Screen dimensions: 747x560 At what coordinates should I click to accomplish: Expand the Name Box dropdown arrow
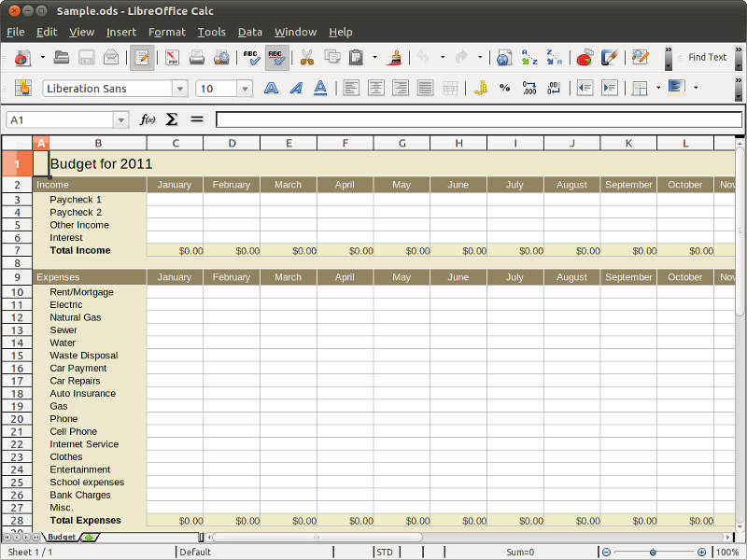120,119
